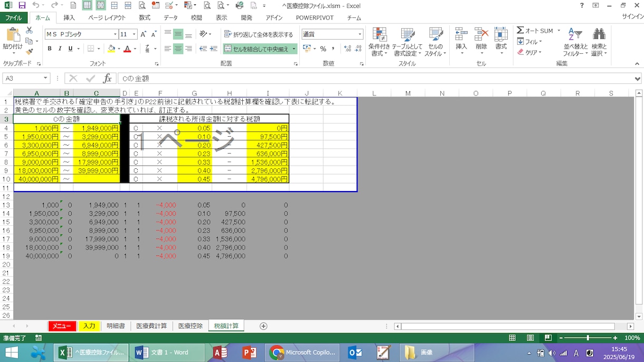Click the formula bar showing Cの金額
Screen dimensions: 644x362
pyautogui.click(x=375, y=79)
